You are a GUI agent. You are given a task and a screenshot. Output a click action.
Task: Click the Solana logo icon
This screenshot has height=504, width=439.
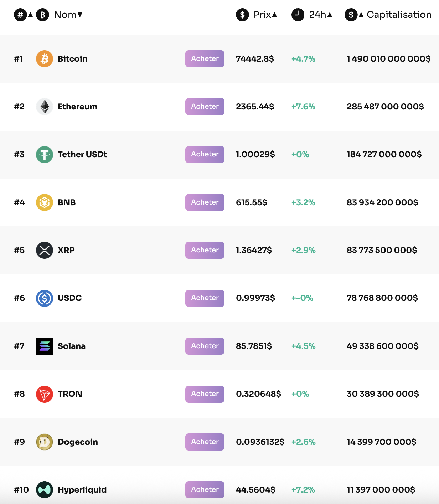coord(44,346)
